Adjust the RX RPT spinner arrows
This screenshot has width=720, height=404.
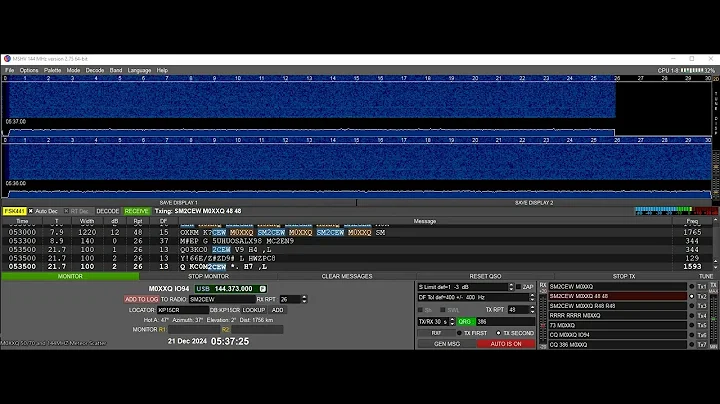tap(304, 299)
